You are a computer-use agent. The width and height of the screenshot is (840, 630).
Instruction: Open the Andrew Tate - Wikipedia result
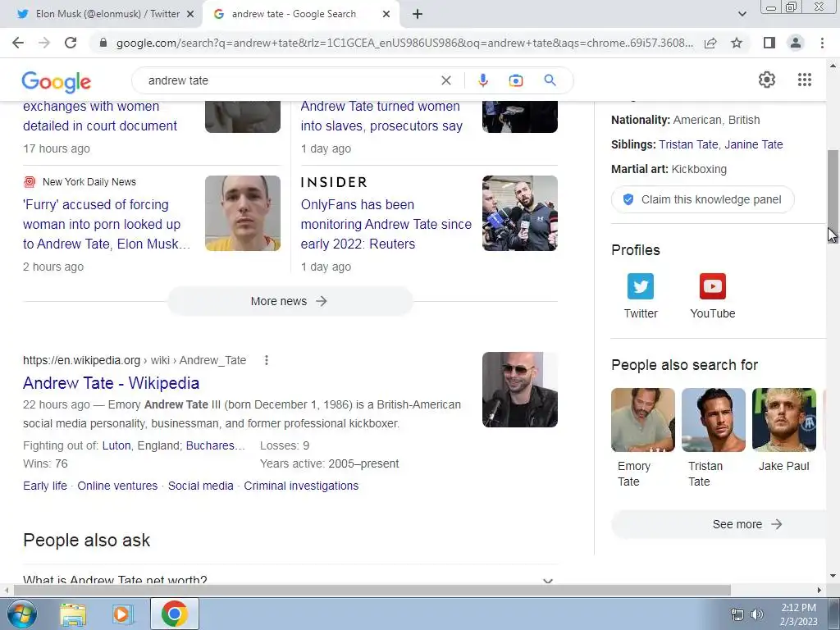click(111, 383)
